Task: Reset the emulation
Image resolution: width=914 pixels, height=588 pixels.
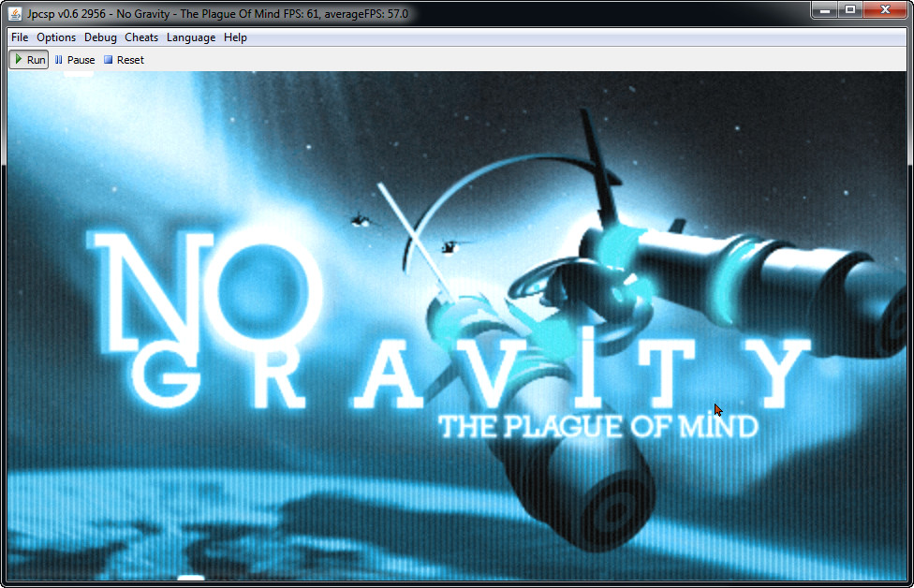Action: [x=124, y=59]
